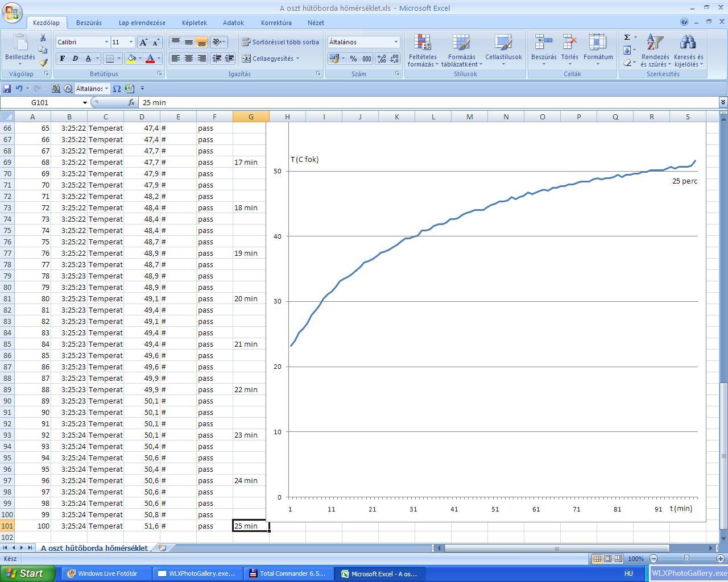This screenshot has height=582, width=728.
Task: Open the Name Box dropdown arrow
Action: click(x=85, y=102)
